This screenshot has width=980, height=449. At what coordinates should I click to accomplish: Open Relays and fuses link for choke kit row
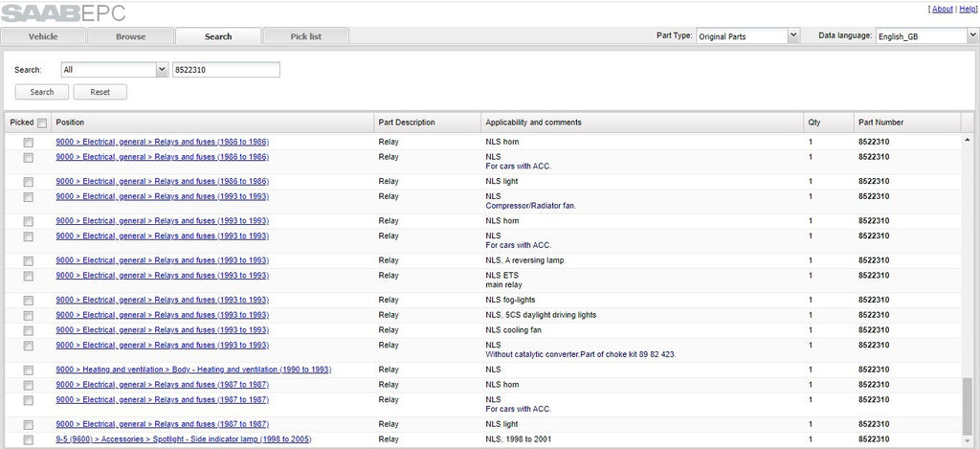tap(163, 346)
